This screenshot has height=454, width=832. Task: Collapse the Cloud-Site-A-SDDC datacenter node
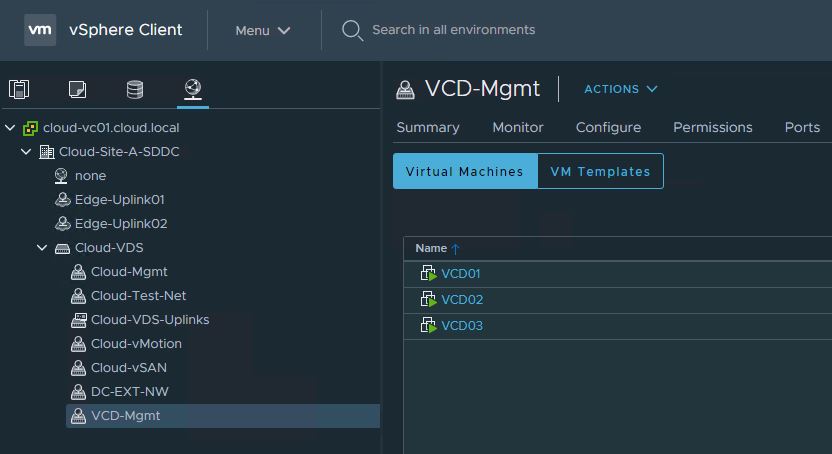[27, 152]
